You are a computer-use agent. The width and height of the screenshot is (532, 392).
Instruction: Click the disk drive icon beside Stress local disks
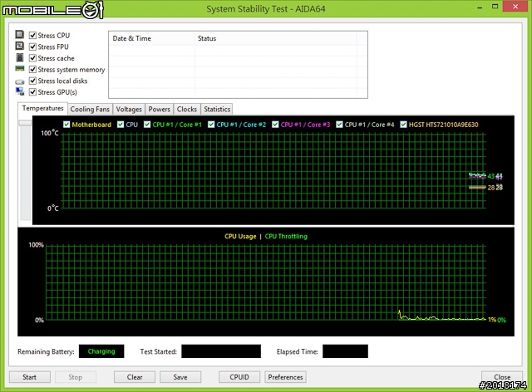tap(20, 81)
